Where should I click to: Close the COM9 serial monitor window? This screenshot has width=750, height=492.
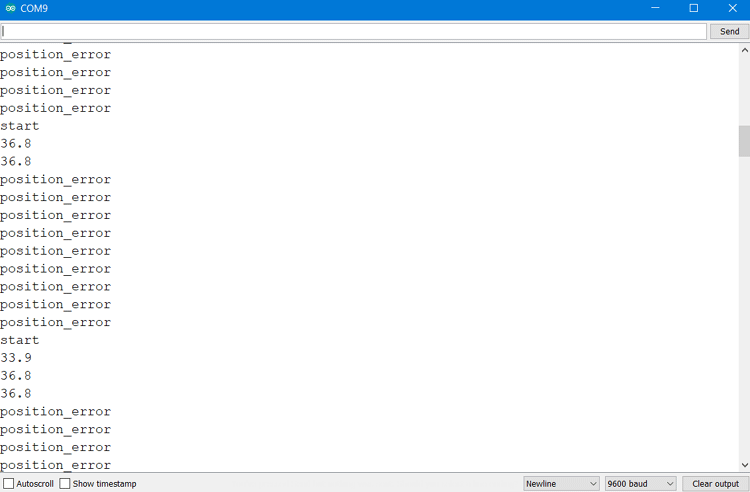pos(731,8)
